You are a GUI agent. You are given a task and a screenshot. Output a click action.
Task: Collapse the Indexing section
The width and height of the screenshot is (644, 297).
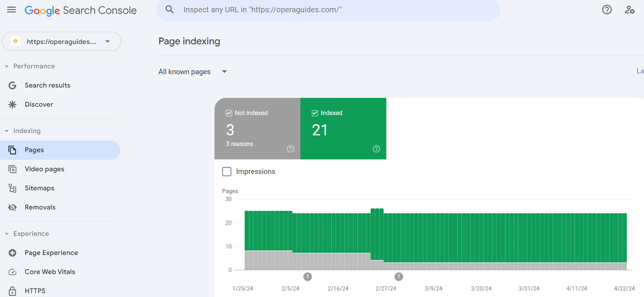tap(7, 131)
